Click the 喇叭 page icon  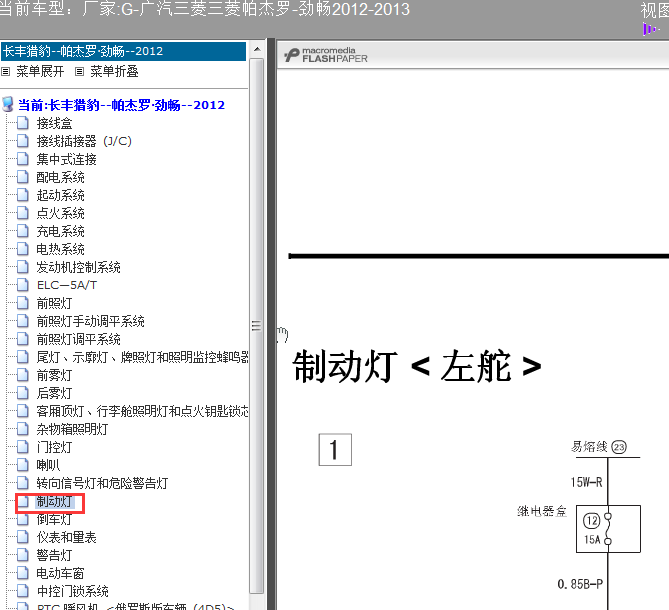click(x=23, y=465)
